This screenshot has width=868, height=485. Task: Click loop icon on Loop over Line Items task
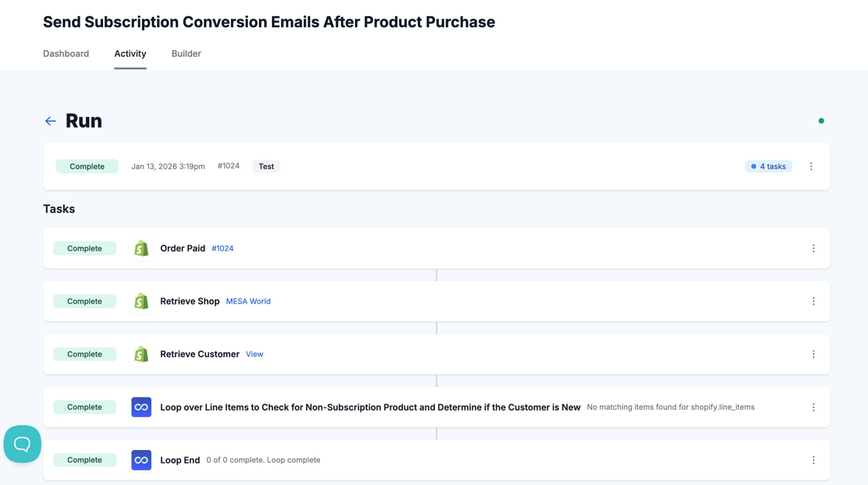(x=141, y=407)
